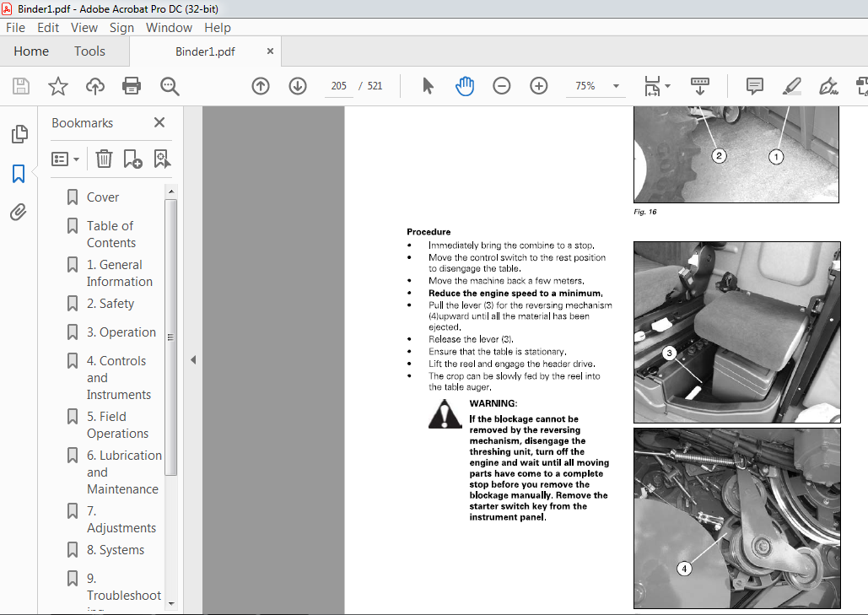Click 'Reduce the engine speed to a minimum.'
Screen dimensions: 868x615
[515, 294]
